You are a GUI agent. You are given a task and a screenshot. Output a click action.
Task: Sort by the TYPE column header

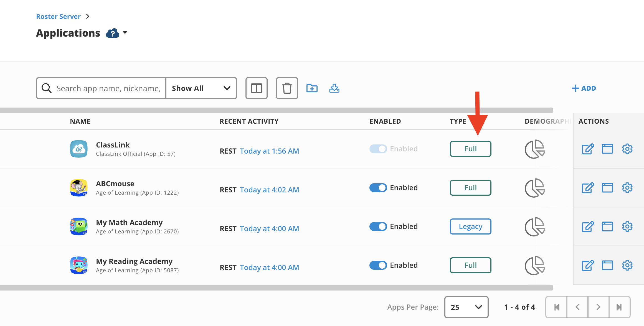click(458, 121)
